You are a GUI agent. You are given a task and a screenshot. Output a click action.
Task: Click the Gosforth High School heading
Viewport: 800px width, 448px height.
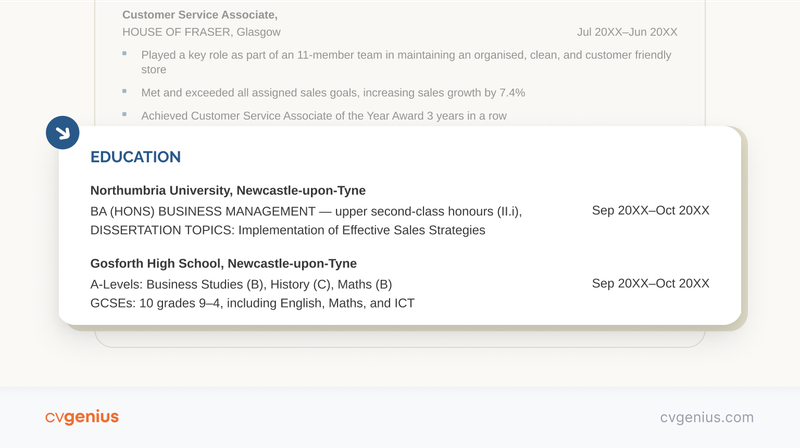223,264
